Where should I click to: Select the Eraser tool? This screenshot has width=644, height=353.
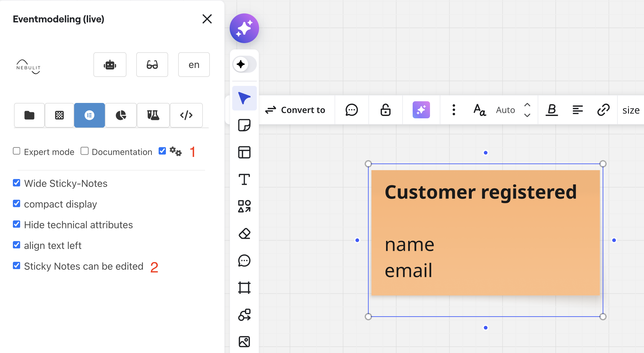coord(244,234)
